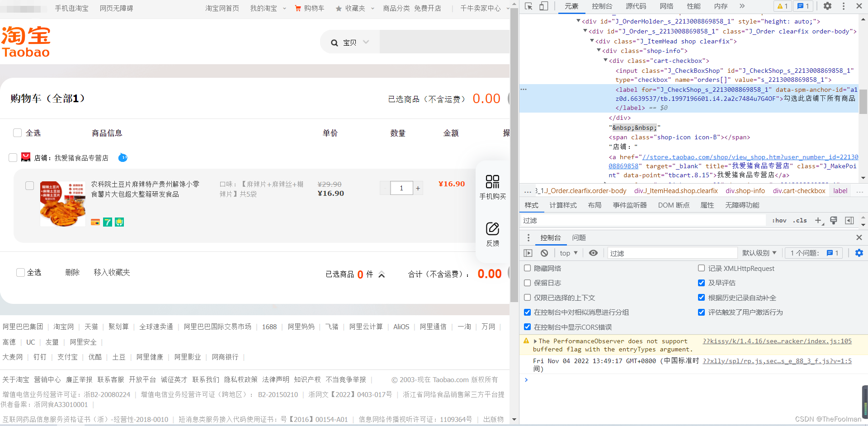Toggle :hov element state button

click(x=779, y=221)
